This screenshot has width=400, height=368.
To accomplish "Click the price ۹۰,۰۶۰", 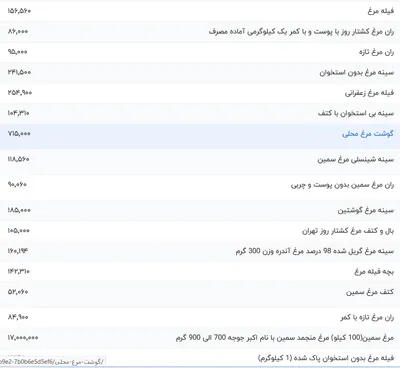I will (17, 184).
